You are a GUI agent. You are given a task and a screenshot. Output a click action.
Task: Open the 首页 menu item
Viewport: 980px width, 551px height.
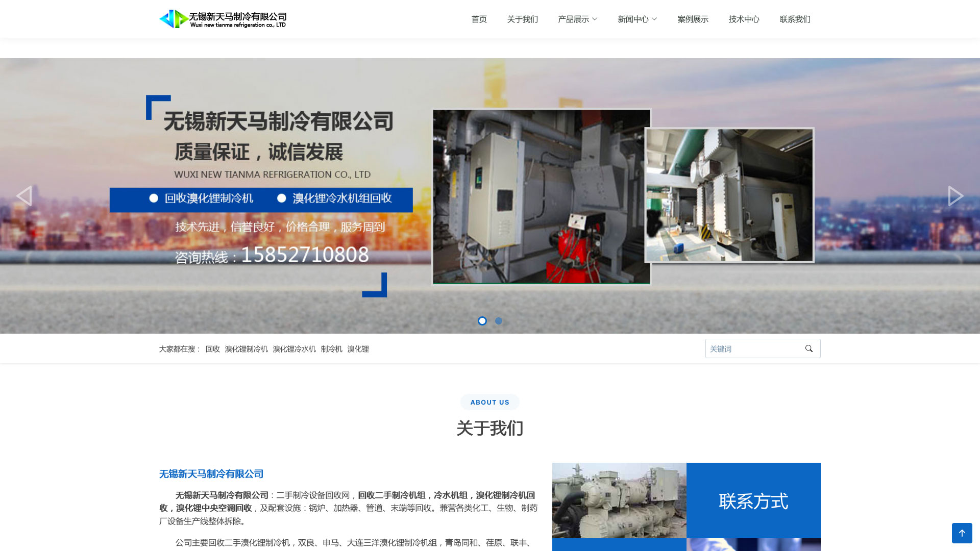(x=479, y=19)
